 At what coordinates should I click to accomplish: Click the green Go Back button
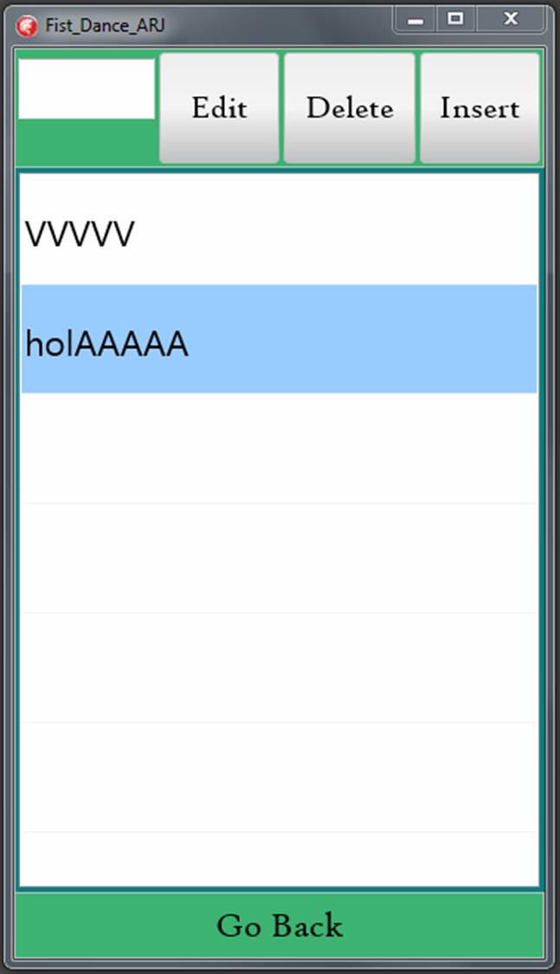click(280, 926)
